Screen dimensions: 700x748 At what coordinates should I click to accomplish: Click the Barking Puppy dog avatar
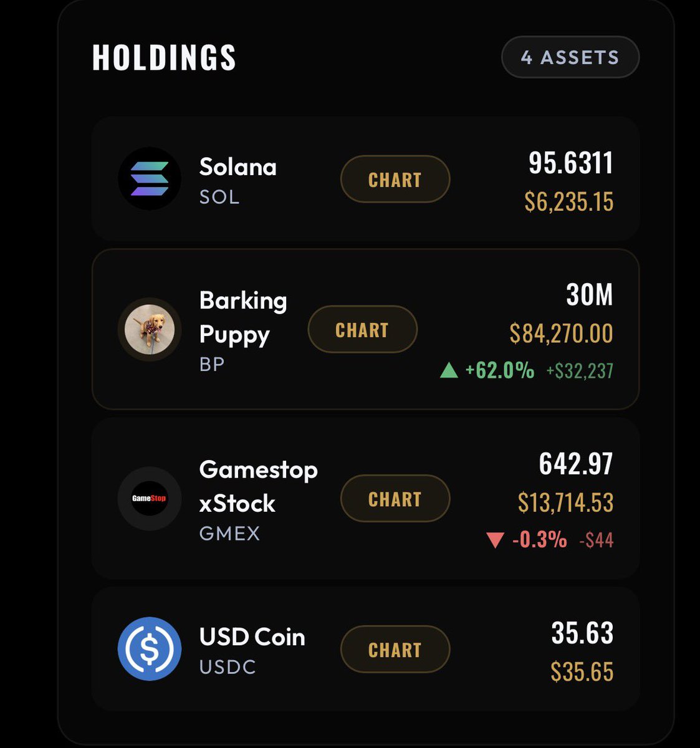click(x=150, y=330)
